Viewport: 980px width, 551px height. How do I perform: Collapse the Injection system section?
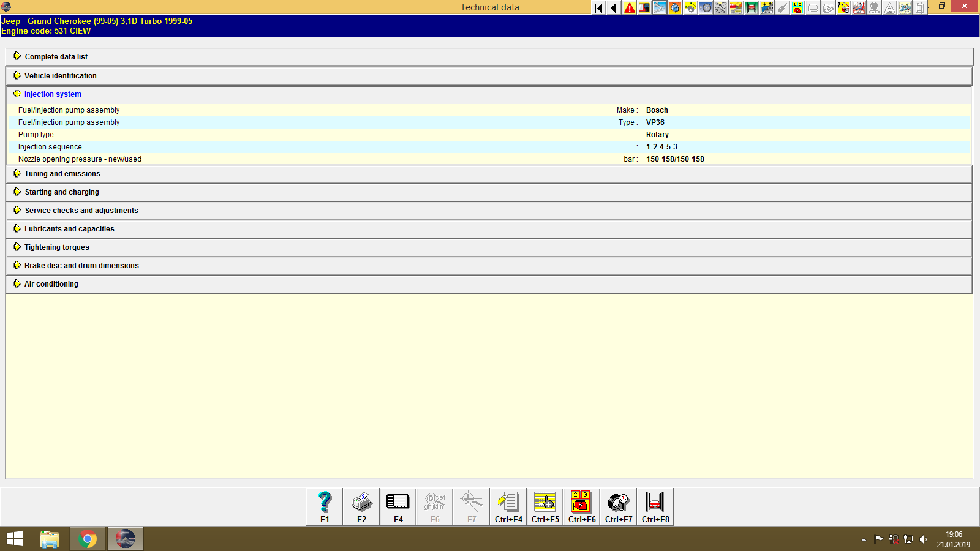point(52,94)
